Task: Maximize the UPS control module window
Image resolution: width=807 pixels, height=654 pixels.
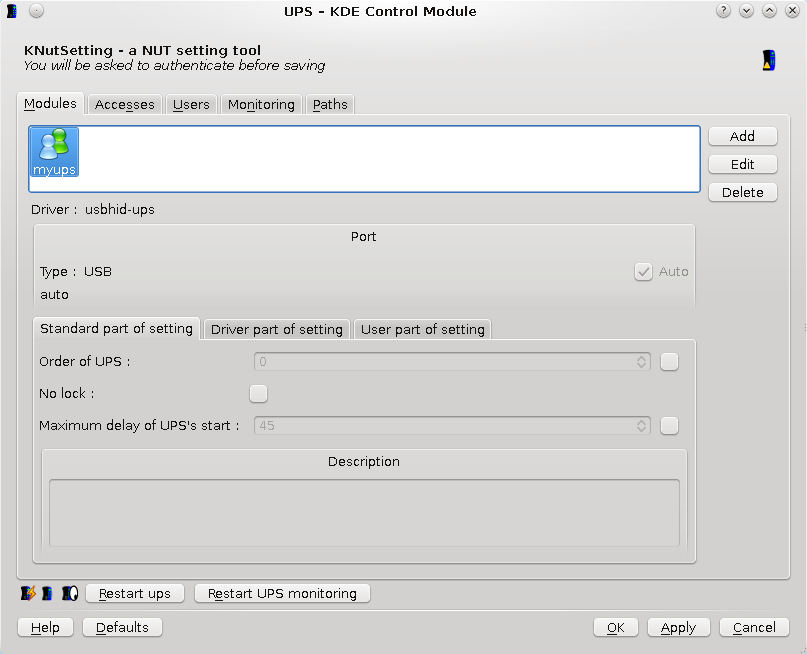Action: tap(769, 11)
